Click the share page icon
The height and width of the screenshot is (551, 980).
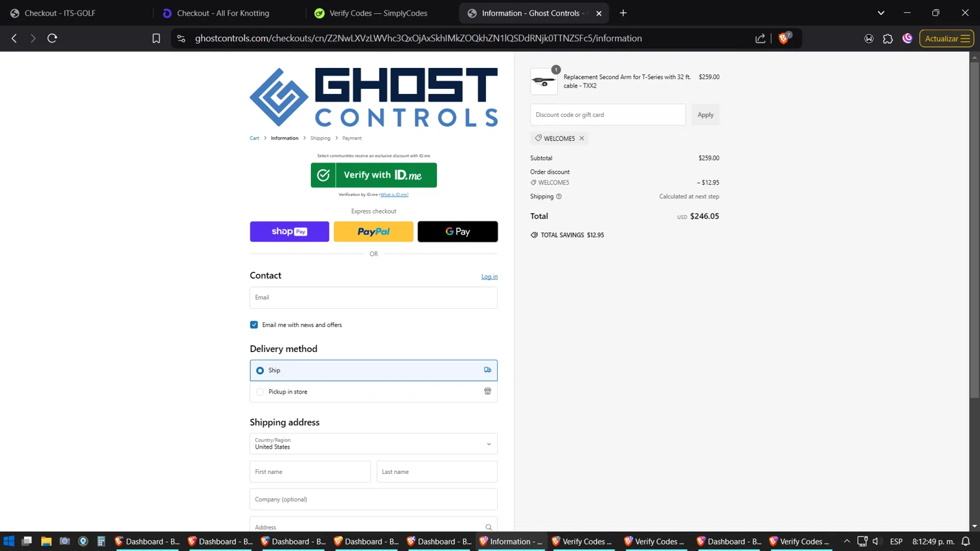click(x=760, y=39)
